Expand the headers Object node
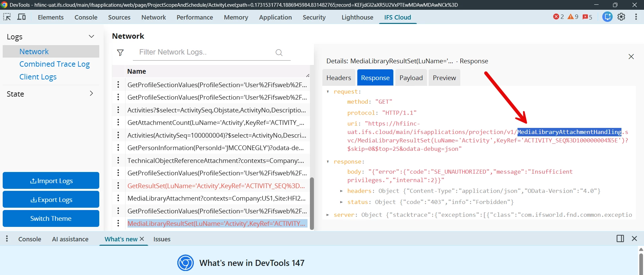Viewport: 644px width, 275px height. (341, 191)
